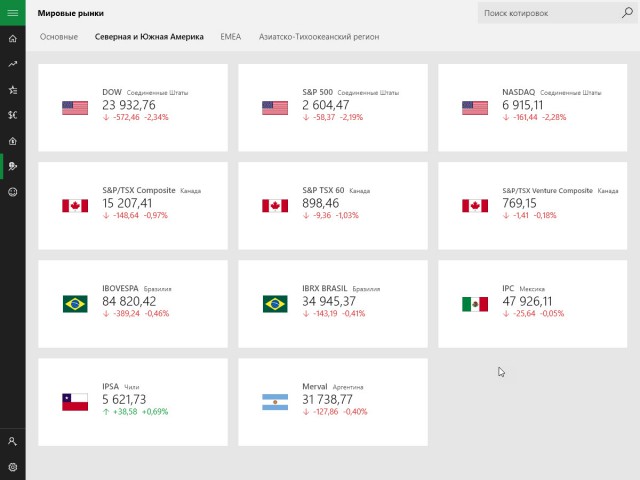Click Canada flag on S&P TSX 60 card
This screenshot has width=640, height=480.
click(275, 206)
